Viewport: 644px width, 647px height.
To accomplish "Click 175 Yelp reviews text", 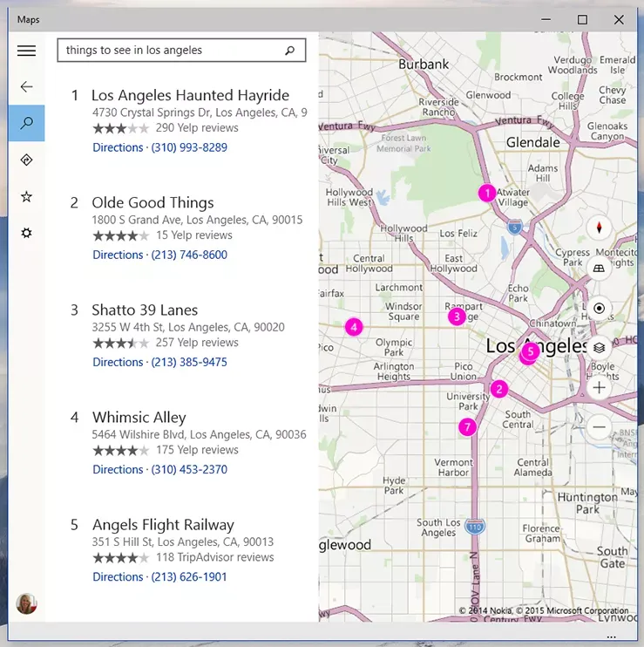I will point(197,450).
